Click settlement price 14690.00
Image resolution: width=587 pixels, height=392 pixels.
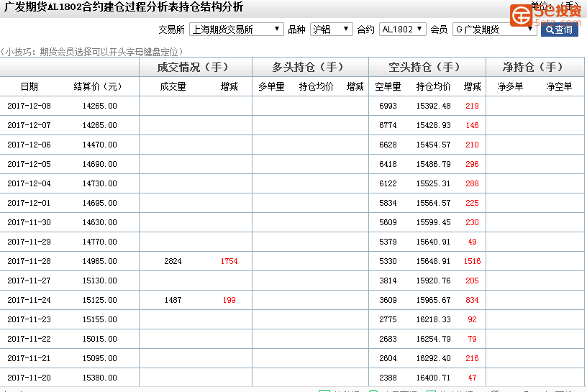click(99, 165)
